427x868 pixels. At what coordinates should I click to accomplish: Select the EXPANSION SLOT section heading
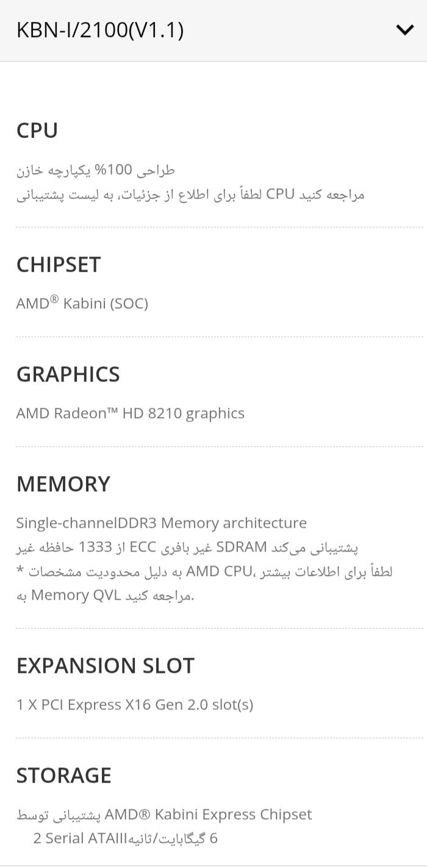(x=106, y=666)
